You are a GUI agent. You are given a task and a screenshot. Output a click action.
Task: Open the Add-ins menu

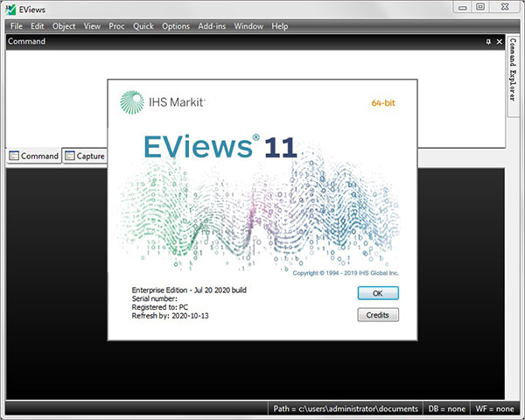click(x=212, y=26)
